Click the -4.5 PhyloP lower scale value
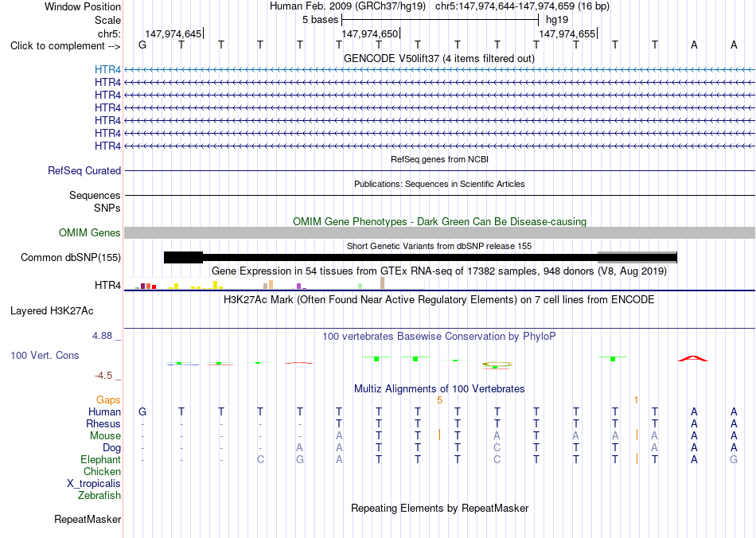756x538 pixels. 102,375
